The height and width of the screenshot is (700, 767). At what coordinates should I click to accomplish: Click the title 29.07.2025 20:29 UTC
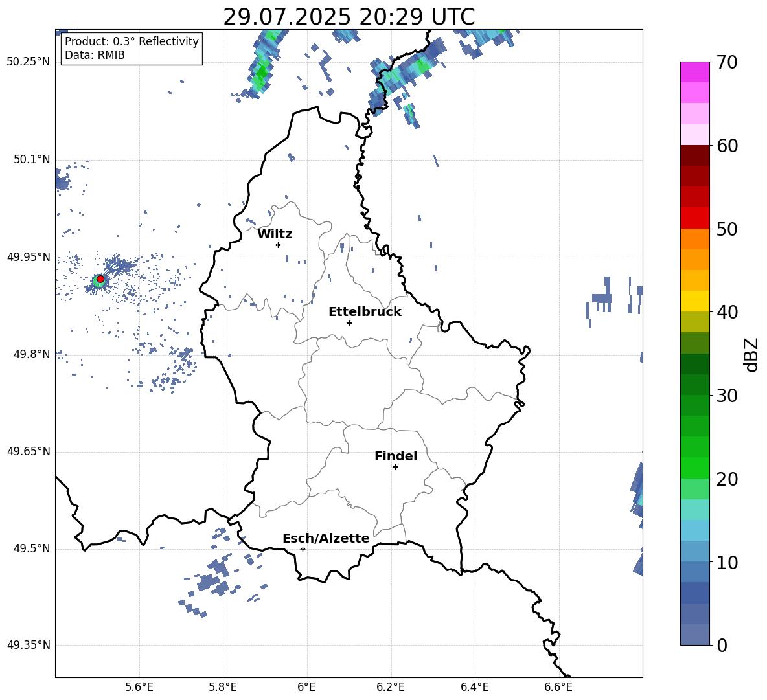pos(349,17)
